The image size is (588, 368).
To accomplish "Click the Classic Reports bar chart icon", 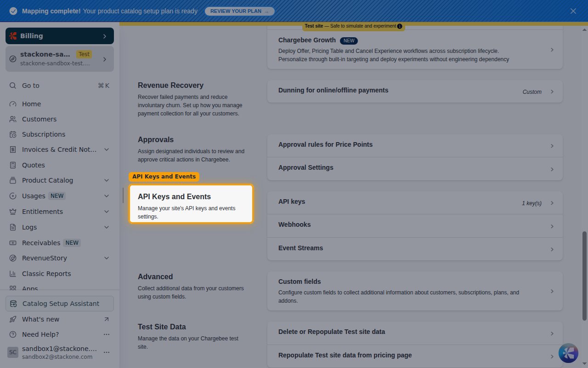I will coord(13,274).
